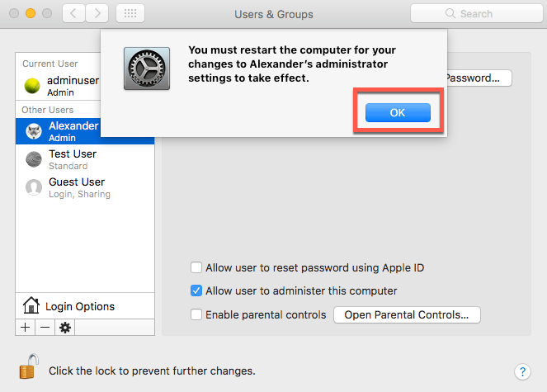Select Alexander Admin account entry

pyautogui.click(x=73, y=131)
